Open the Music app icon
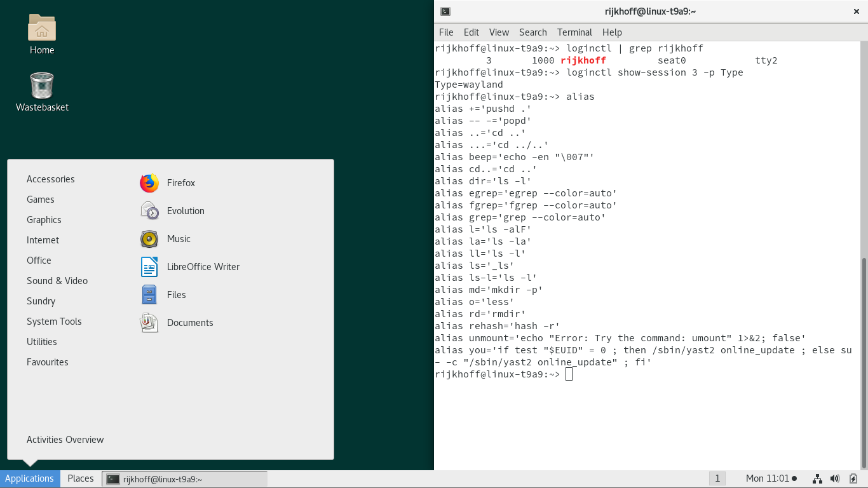Viewport: 868px width, 488px height. click(x=149, y=239)
